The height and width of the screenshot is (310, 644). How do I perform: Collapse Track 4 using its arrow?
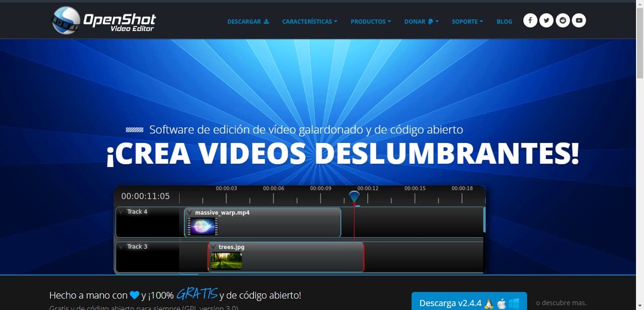click(121, 212)
